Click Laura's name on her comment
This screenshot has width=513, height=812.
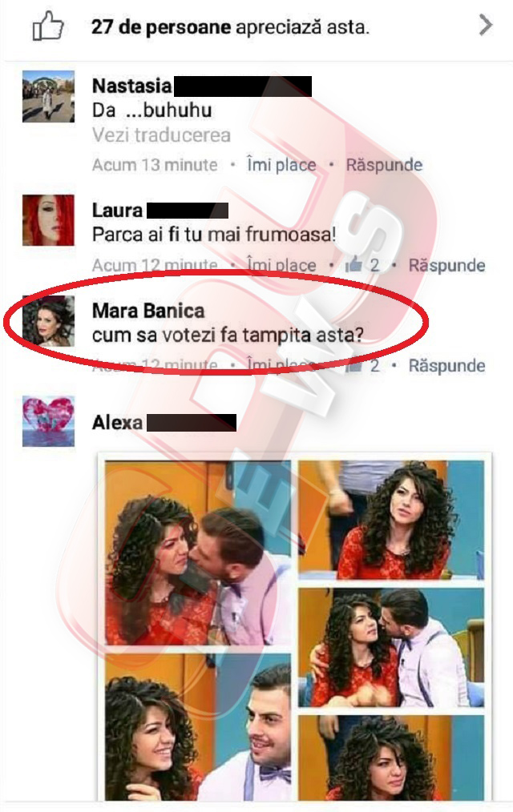[x=117, y=211]
